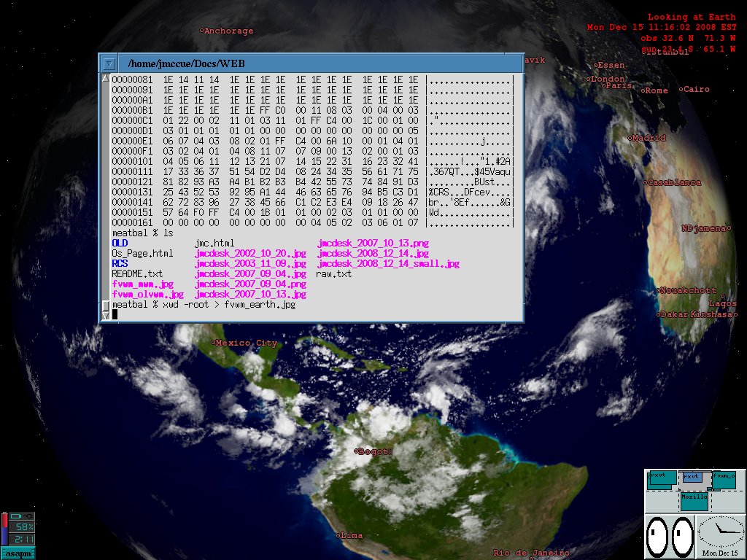Viewport: 747px width, 560px height.
Task: Click the right eye of xeyes
Action: (x=682, y=536)
